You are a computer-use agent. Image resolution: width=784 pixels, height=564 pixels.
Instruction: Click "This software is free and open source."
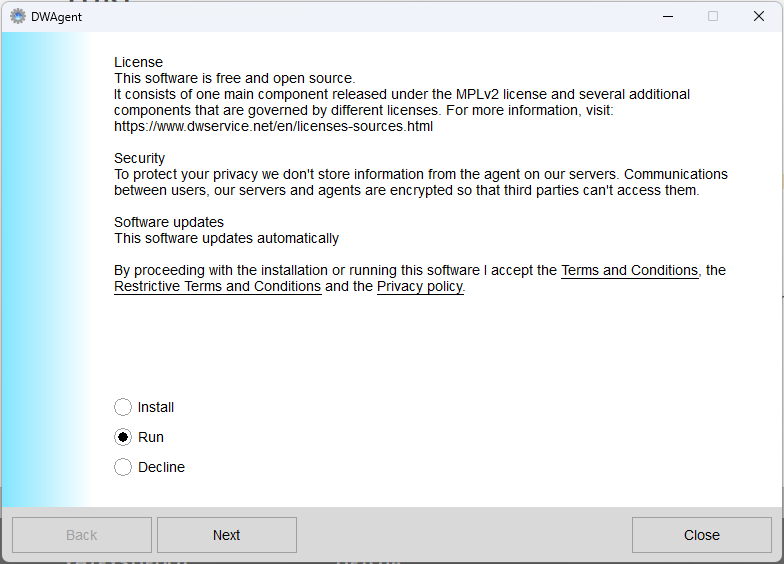[x=234, y=78]
